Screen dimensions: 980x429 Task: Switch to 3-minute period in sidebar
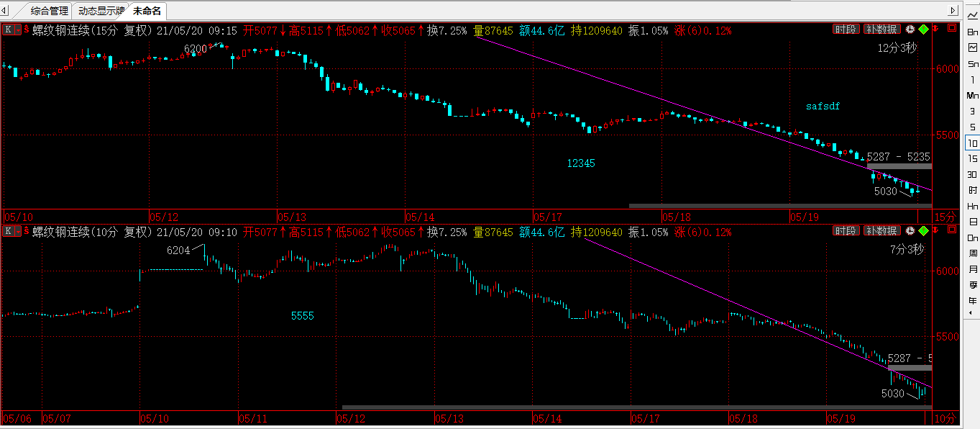coord(972,112)
